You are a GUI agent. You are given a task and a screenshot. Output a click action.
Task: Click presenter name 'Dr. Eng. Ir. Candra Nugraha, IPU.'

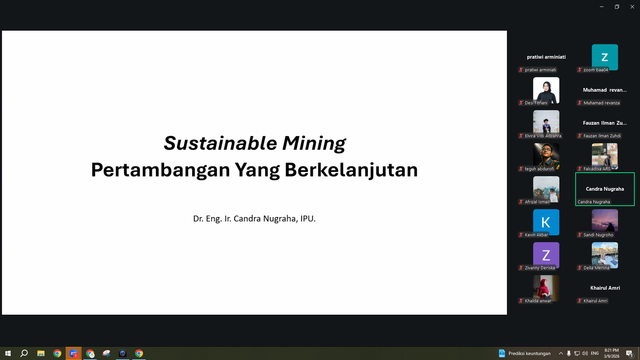[254, 219]
